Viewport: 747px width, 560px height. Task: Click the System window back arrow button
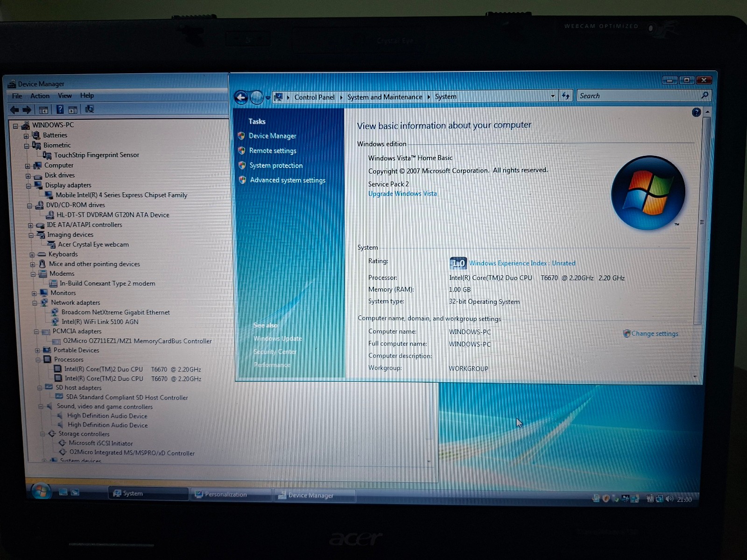(241, 98)
